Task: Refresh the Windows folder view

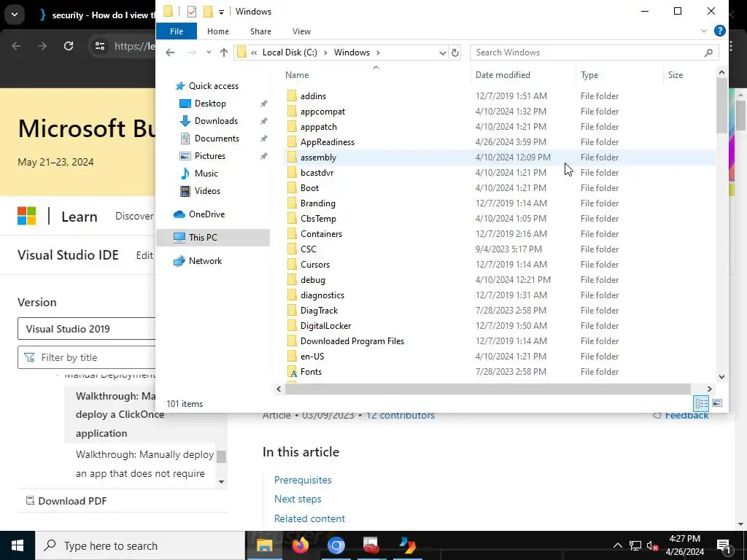Action: 455,52
